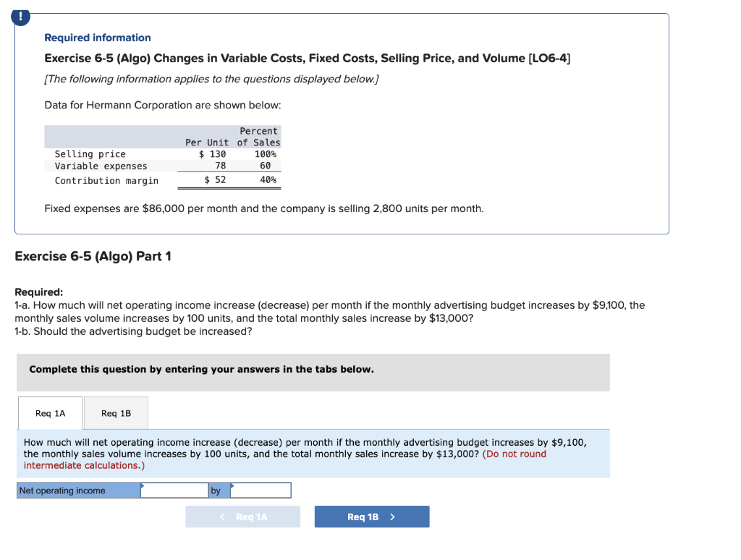Screen dimensions: 741x560
Task: Open the increase or decrease selector after by
Action: pos(261,490)
